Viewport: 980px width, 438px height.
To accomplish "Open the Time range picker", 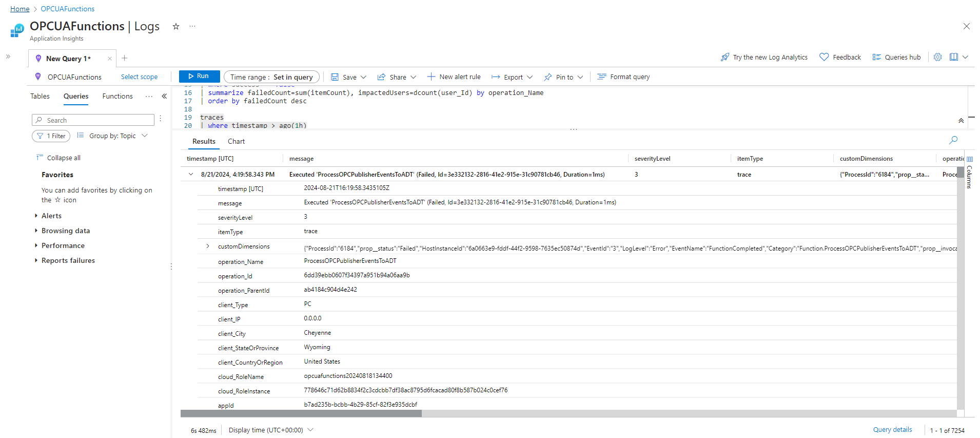I will tap(271, 77).
